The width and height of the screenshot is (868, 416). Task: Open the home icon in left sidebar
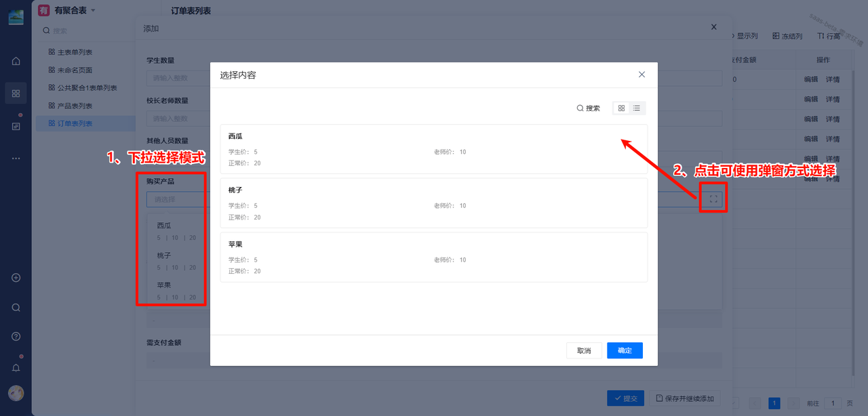click(x=16, y=62)
